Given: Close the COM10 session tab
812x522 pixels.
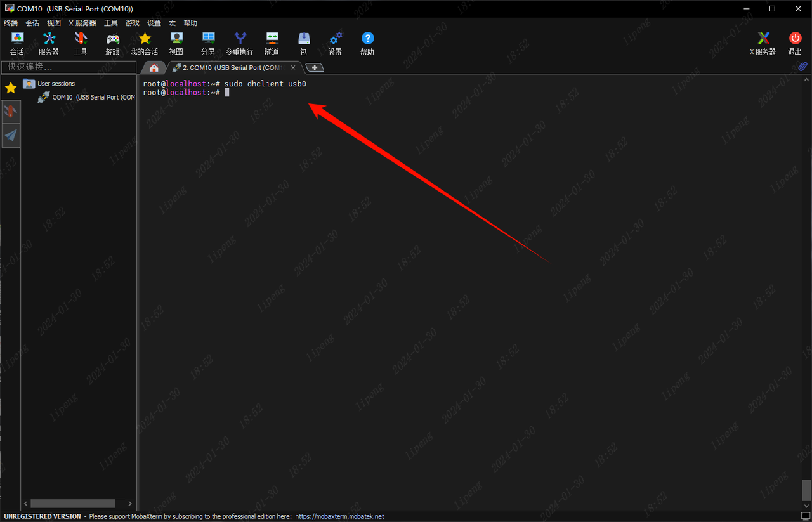Looking at the screenshot, I should point(293,67).
